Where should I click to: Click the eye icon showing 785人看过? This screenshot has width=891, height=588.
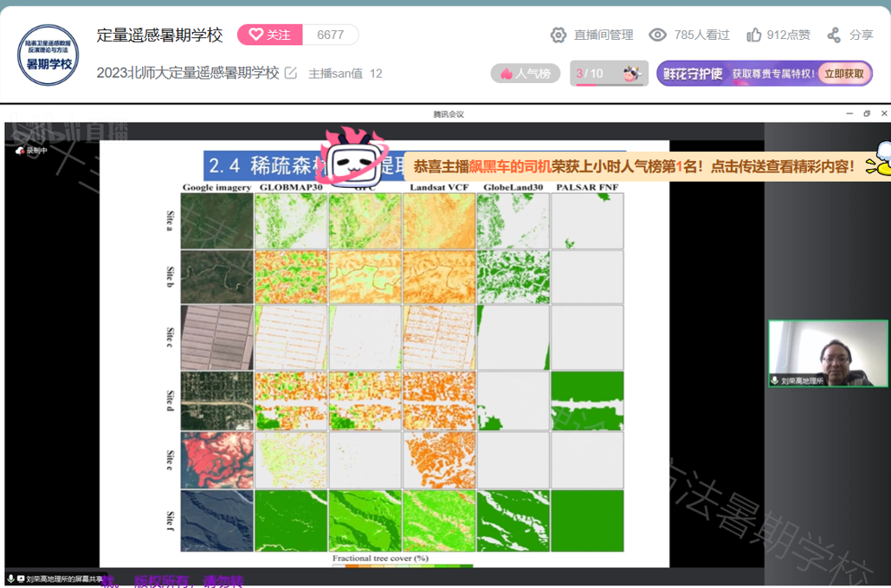coord(658,35)
